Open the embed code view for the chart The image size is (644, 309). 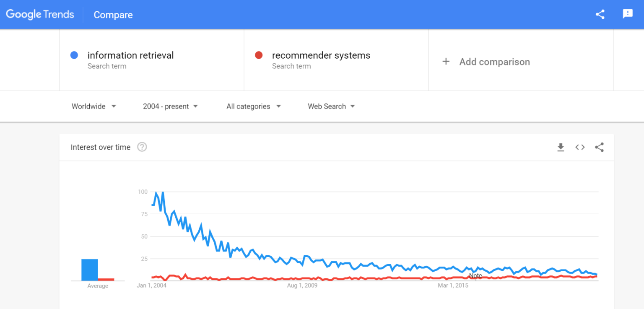[x=580, y=147]
